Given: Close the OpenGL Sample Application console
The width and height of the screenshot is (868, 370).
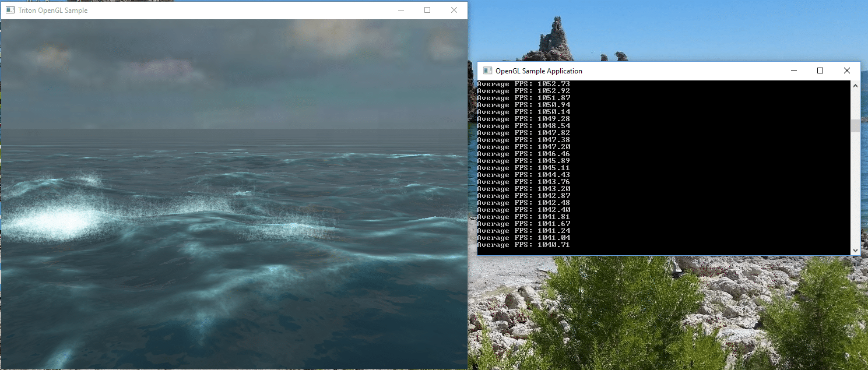Looking at the screenshot, I should tap(847, 71).
